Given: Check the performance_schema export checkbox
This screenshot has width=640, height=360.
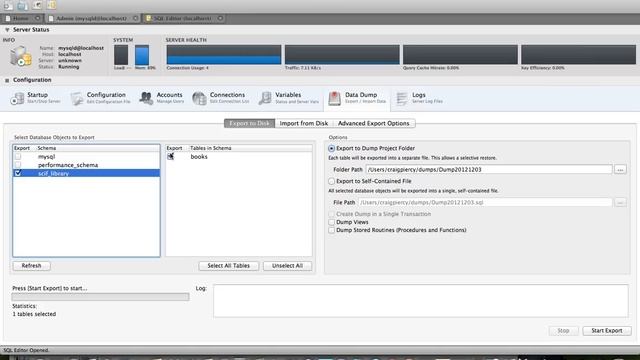Looking at the screenshot, I should tap(18, 165).
